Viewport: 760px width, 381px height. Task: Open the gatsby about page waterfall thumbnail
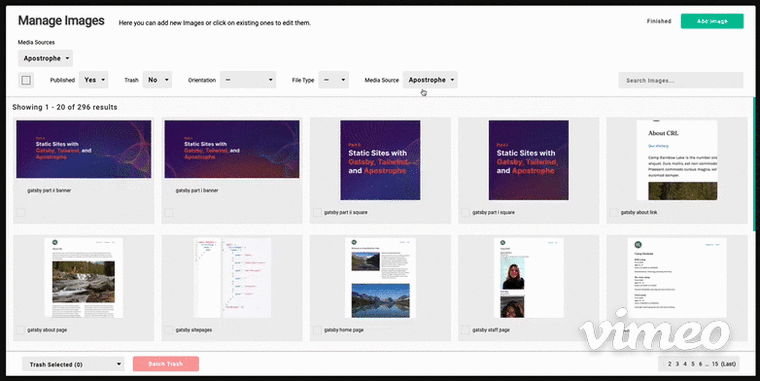click(x=84, y=278)
